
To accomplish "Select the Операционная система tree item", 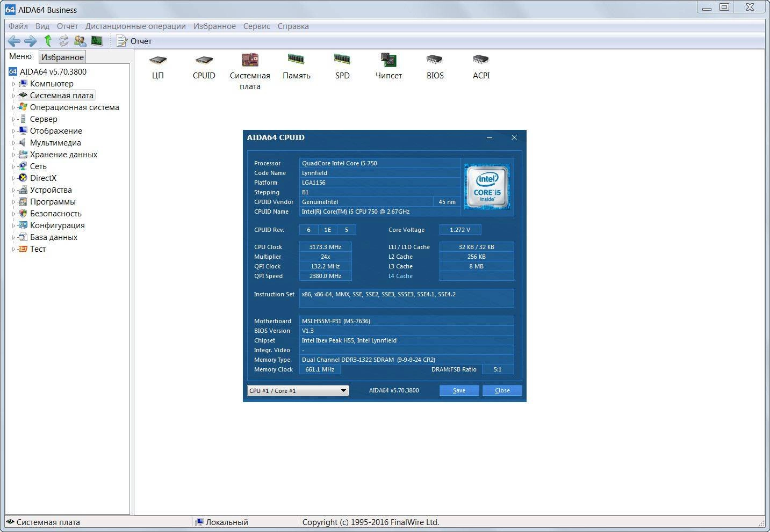I will click(74, 107).
